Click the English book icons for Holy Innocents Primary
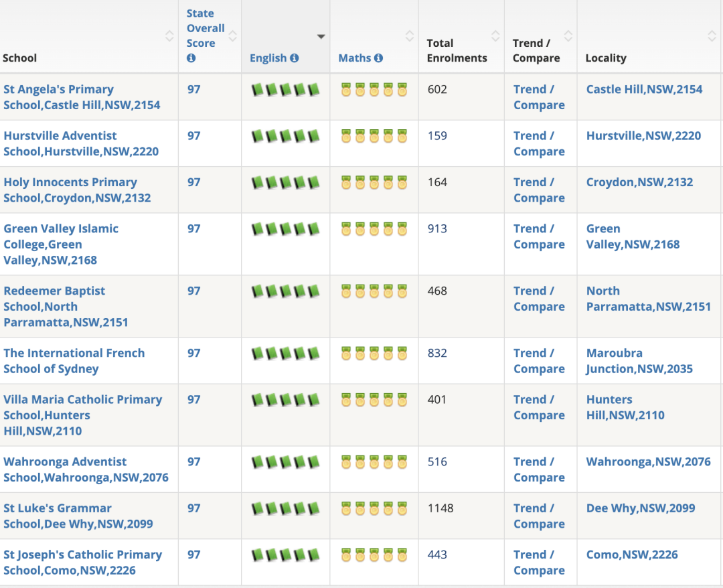Screen dimensions: 723x588 (x=286, y=183)
